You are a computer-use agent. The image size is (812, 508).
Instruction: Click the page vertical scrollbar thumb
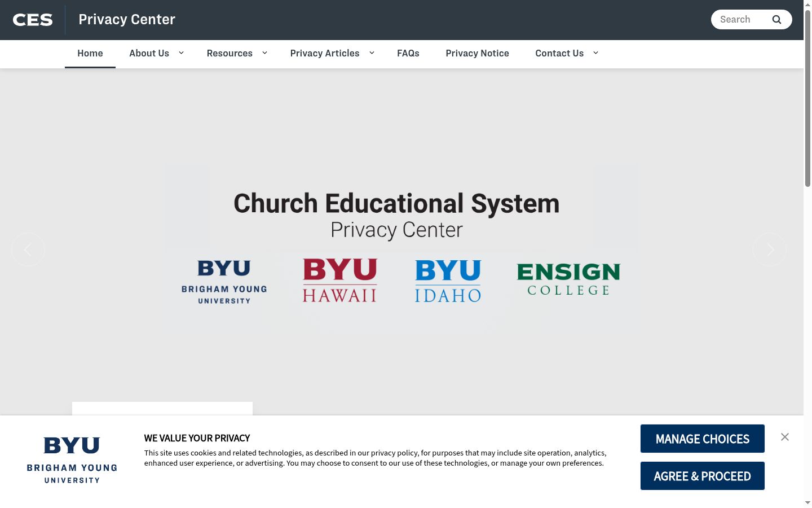click(x=807, y=99)
